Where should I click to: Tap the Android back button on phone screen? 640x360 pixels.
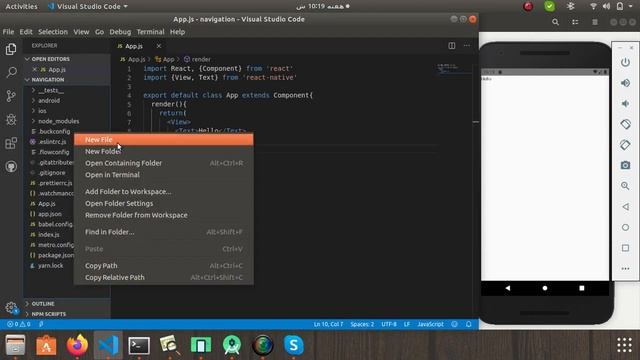click(x=507, y=288)
